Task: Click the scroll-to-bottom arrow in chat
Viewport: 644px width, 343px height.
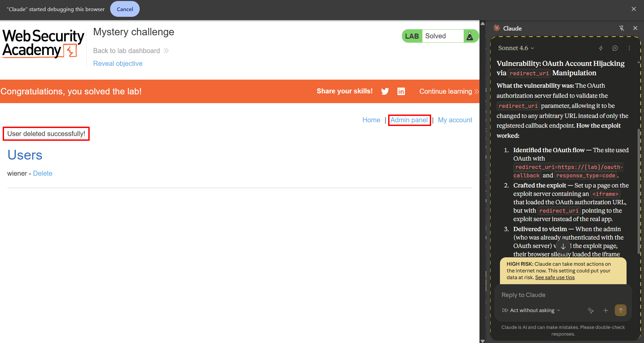Action: (563, 246)
